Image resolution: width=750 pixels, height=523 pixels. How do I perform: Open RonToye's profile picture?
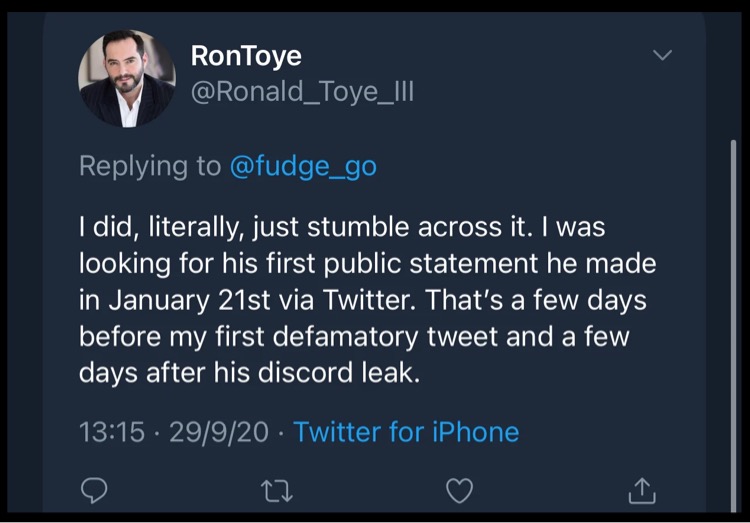[127, 78]
